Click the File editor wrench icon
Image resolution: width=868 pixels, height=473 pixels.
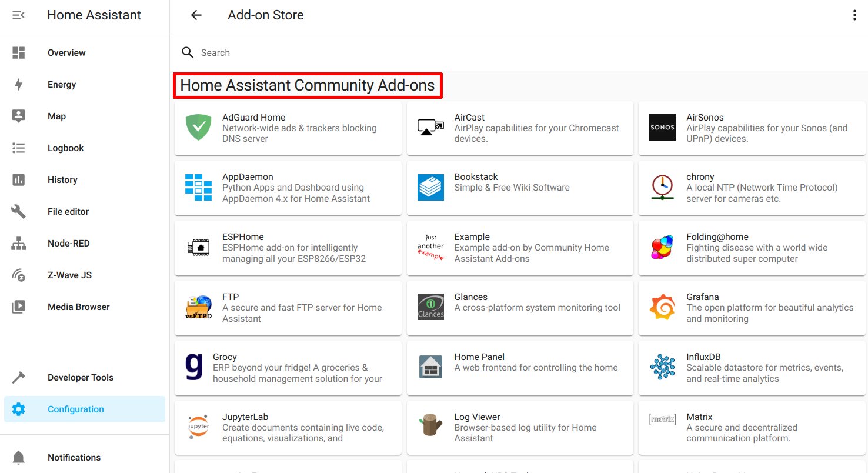[19, 212]
